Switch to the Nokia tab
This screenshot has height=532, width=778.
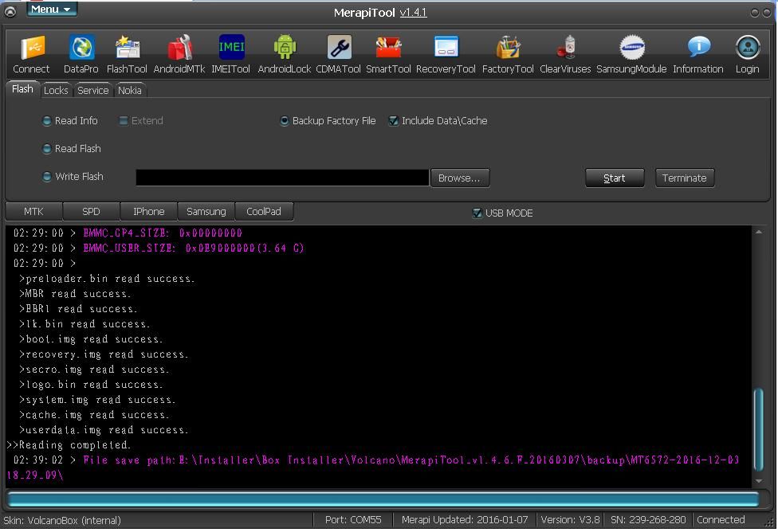129,91
